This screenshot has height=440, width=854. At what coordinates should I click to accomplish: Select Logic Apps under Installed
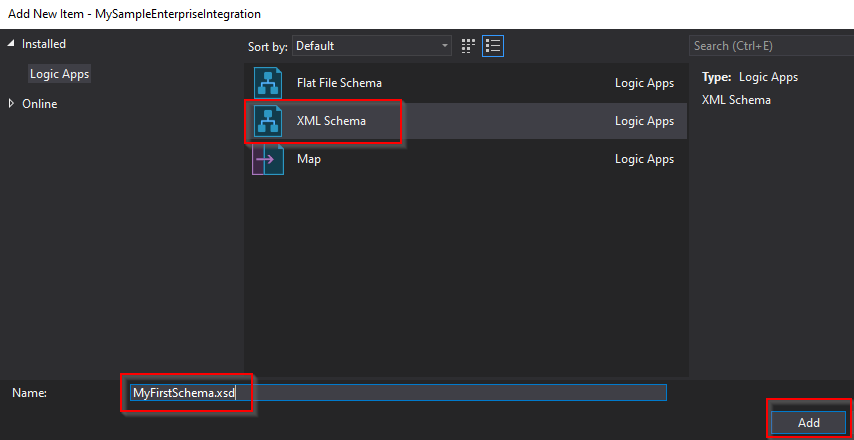click(59, 74)
